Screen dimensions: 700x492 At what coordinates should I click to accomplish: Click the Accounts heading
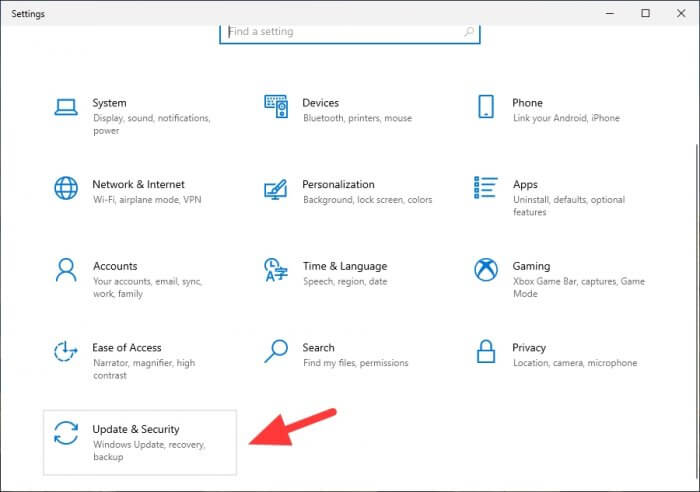115,266
